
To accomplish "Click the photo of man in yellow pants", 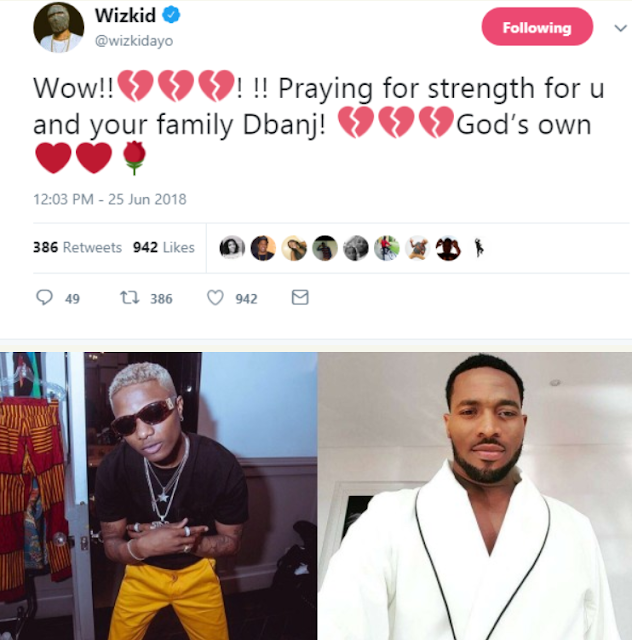I will [x=158, y=496].
